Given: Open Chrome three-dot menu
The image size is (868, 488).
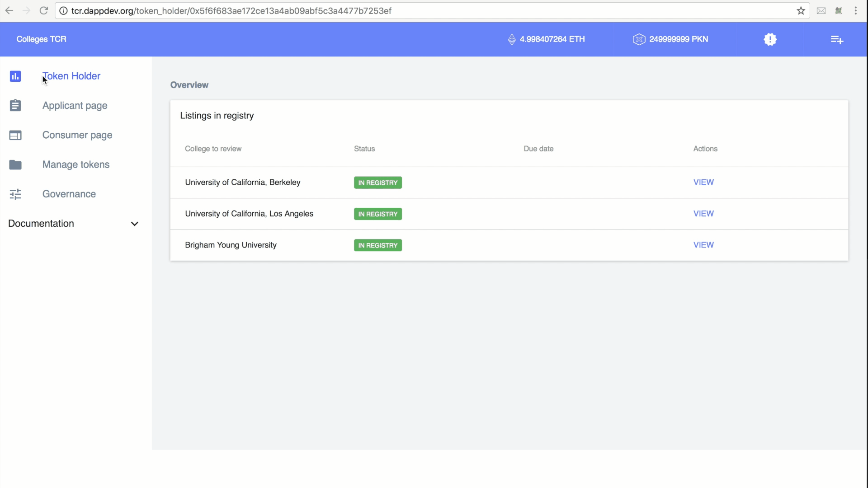Looking at the screenshot, I should coord(856,10).
